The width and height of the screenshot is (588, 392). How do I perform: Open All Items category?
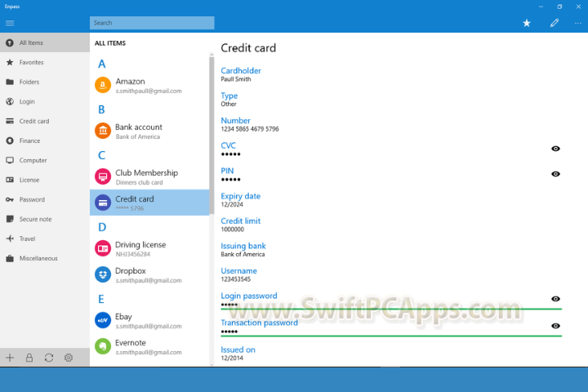pos(45,42)
